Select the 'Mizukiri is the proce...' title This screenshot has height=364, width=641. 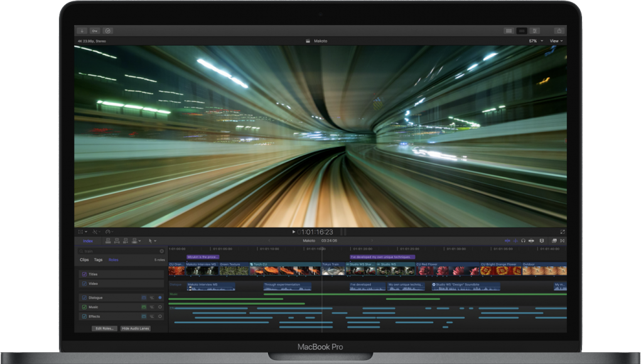(x=203, y=257)
